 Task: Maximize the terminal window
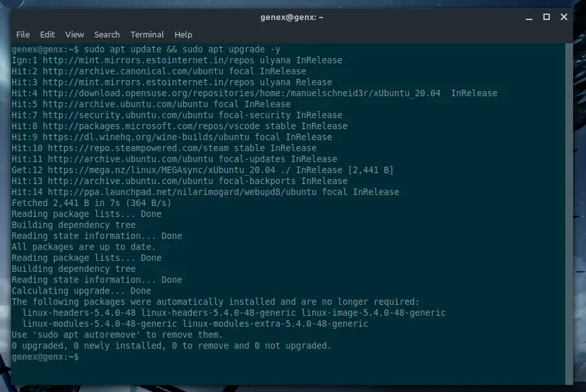pos(547,17)
